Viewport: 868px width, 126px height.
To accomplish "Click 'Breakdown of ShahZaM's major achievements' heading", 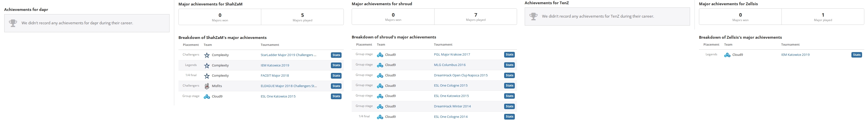I will [x=222, y=37].
